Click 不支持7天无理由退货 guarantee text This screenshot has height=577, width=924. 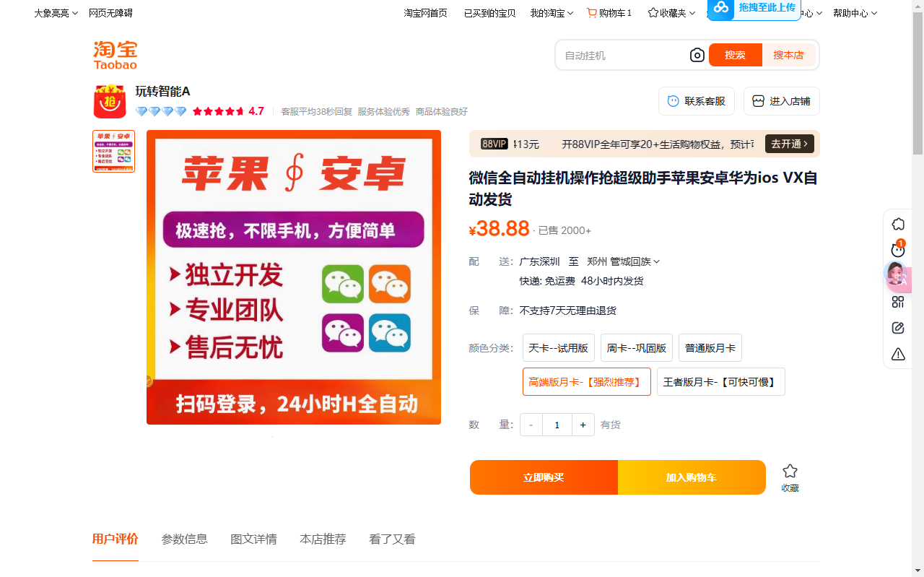pos(568,311)
